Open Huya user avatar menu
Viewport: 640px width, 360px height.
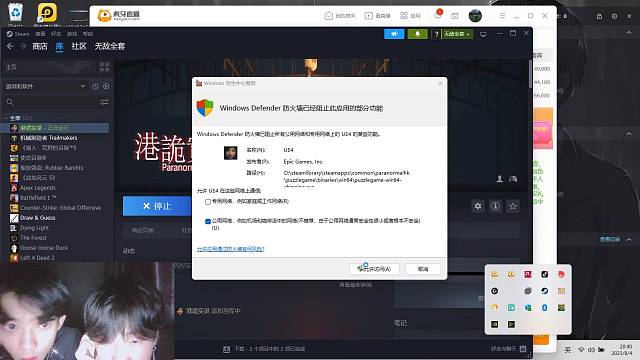475,16
